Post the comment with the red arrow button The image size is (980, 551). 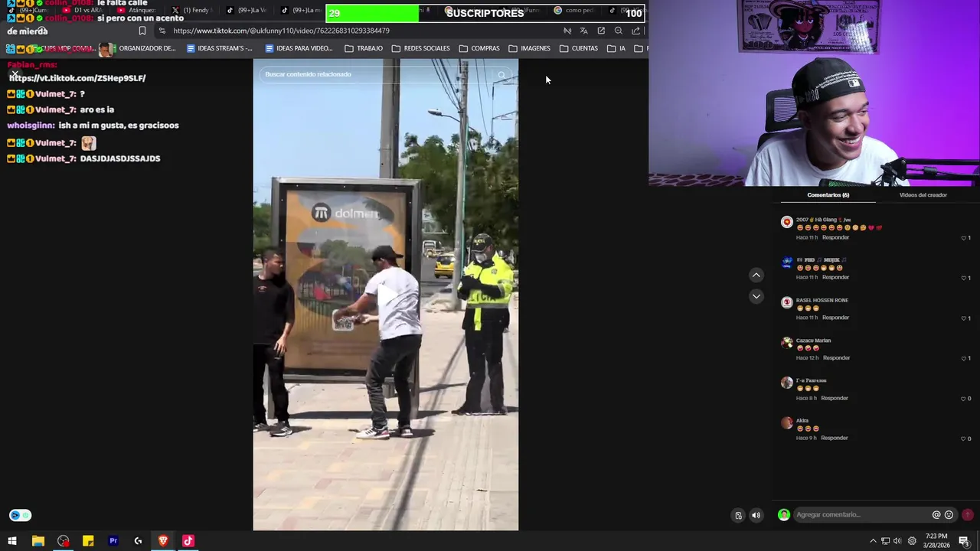click(x=968, y=515)
